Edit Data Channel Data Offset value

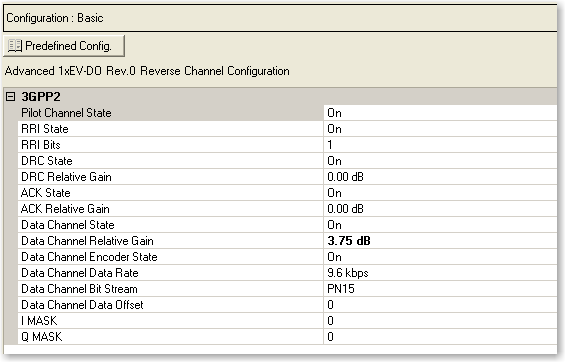[x=440, y=305]
